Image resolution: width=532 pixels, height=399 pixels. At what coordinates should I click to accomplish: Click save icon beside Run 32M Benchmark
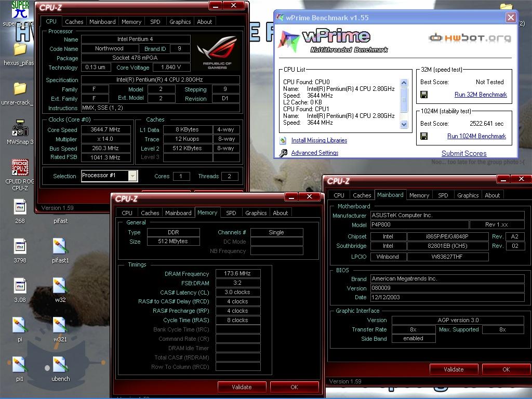[424, 95]
